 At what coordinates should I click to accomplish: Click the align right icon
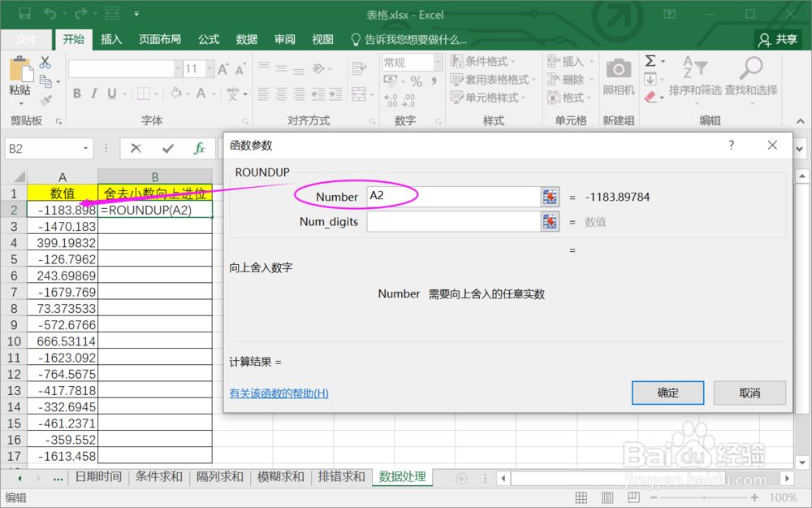coord(299,93)
